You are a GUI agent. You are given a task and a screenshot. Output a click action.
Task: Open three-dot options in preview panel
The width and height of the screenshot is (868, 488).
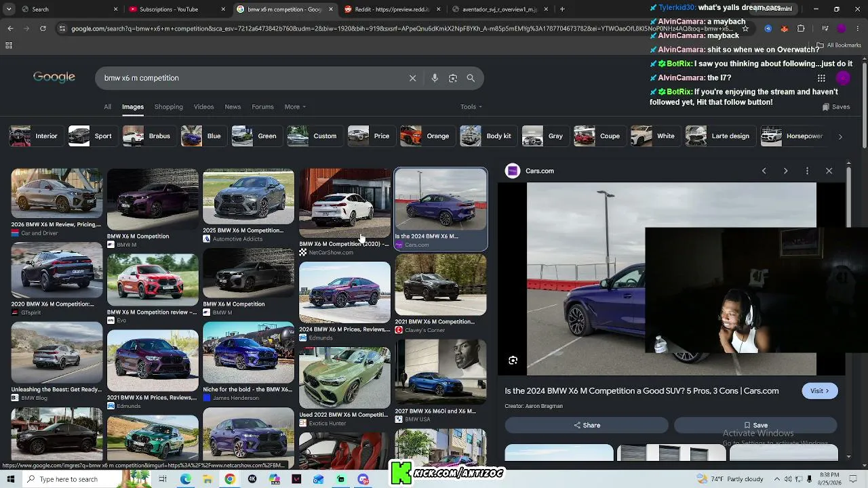(x=807, y=171)
